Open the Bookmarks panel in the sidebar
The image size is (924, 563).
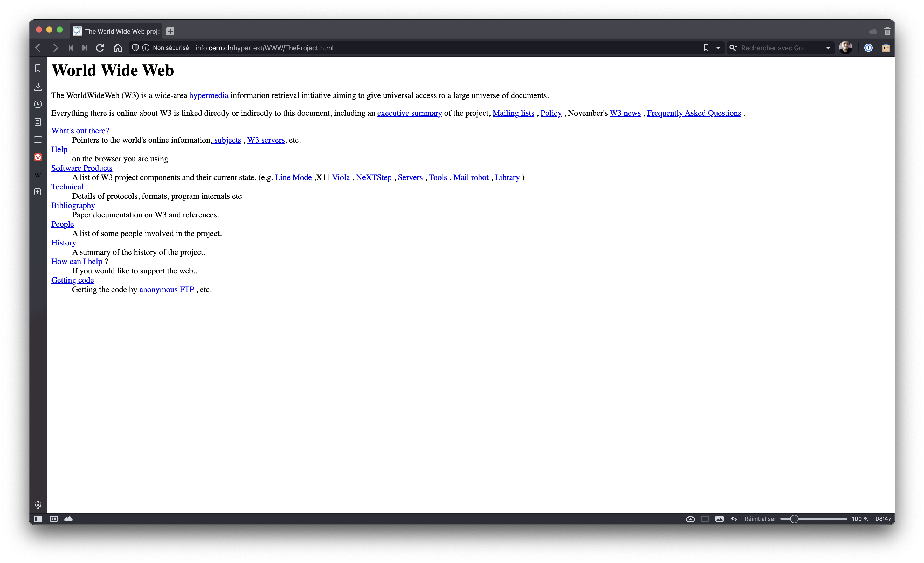tap(38, 68)
